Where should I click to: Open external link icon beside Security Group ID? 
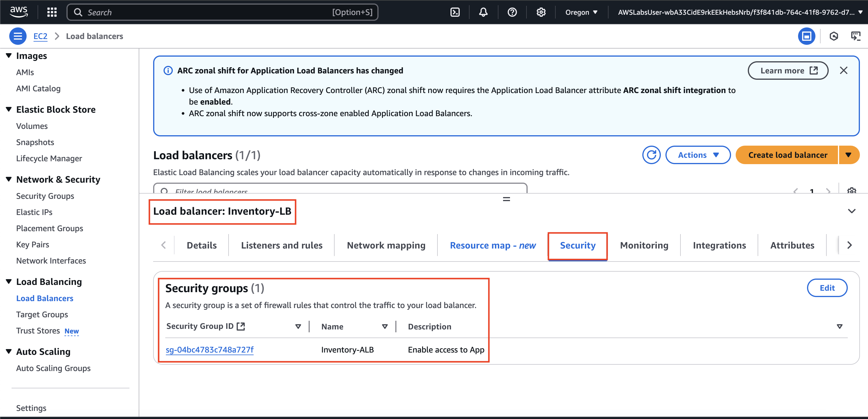(x=241, y=326)
